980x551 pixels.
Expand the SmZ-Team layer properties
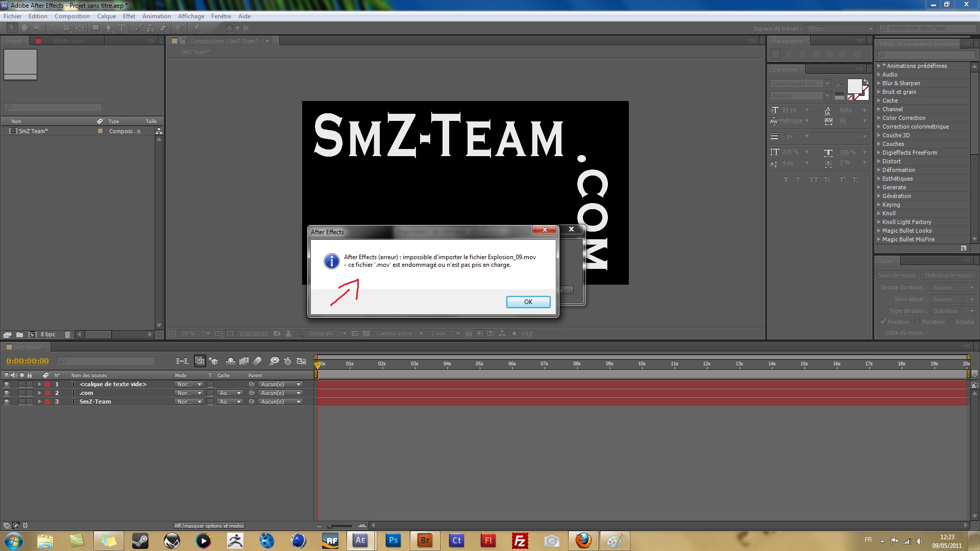[39, 402]
